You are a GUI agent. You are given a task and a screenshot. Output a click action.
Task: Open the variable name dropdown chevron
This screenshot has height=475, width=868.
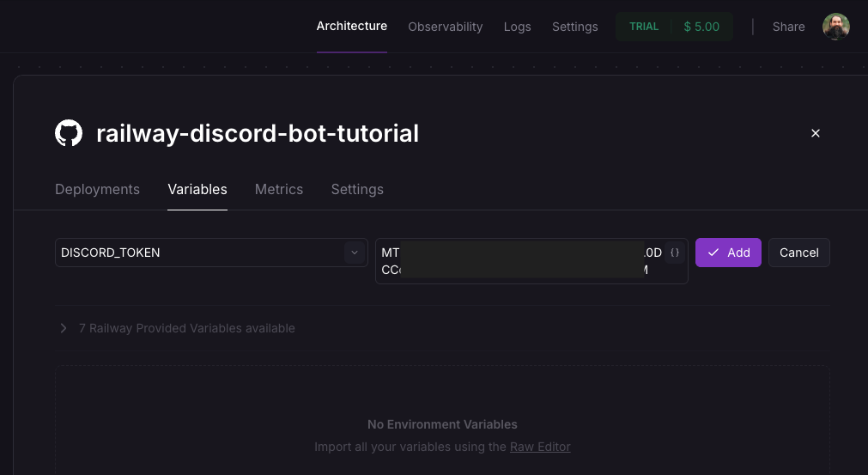(355, 253)
